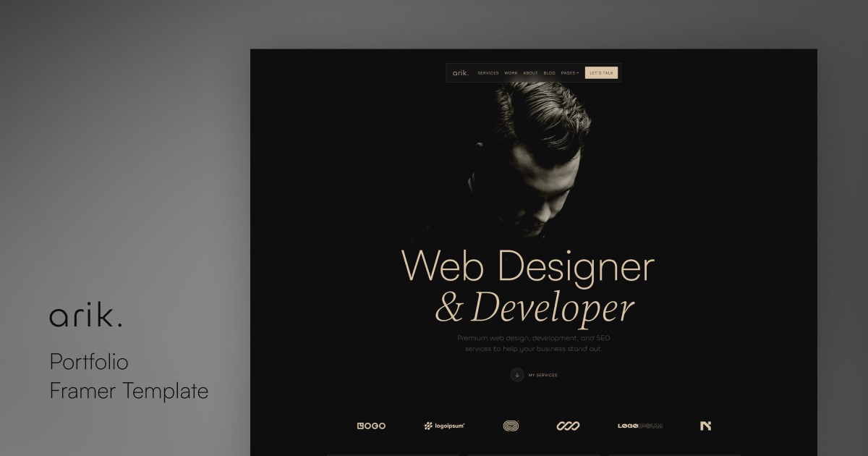This screenshot has width=868, height=456.
Task: Click the arik. text on the gray background
Action: tap(87, 315)
